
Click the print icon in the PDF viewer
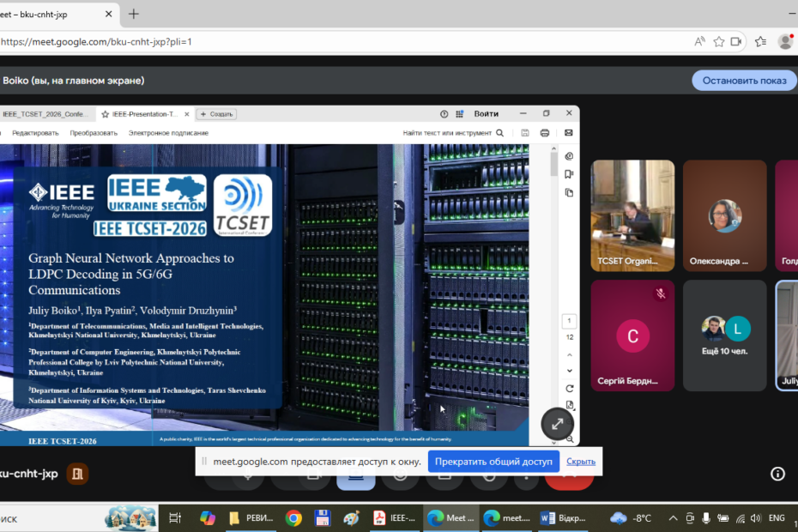[x=544, y=133]
